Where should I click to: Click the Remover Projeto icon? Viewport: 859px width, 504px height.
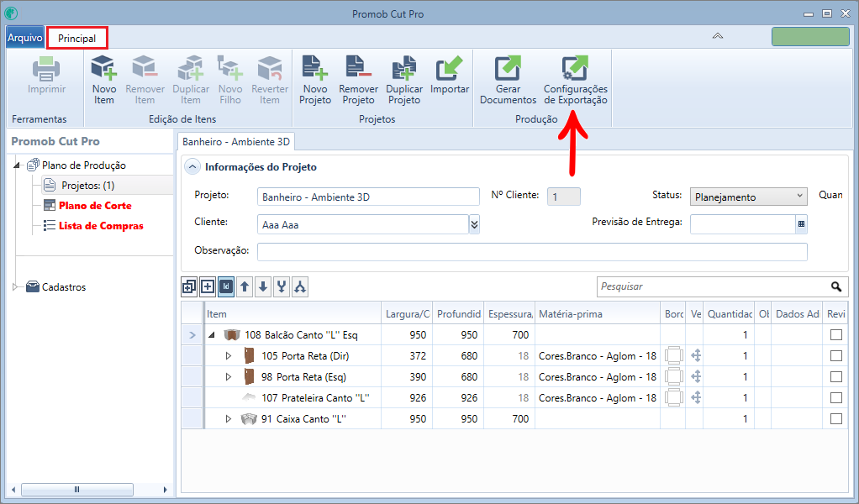(358, 68)
